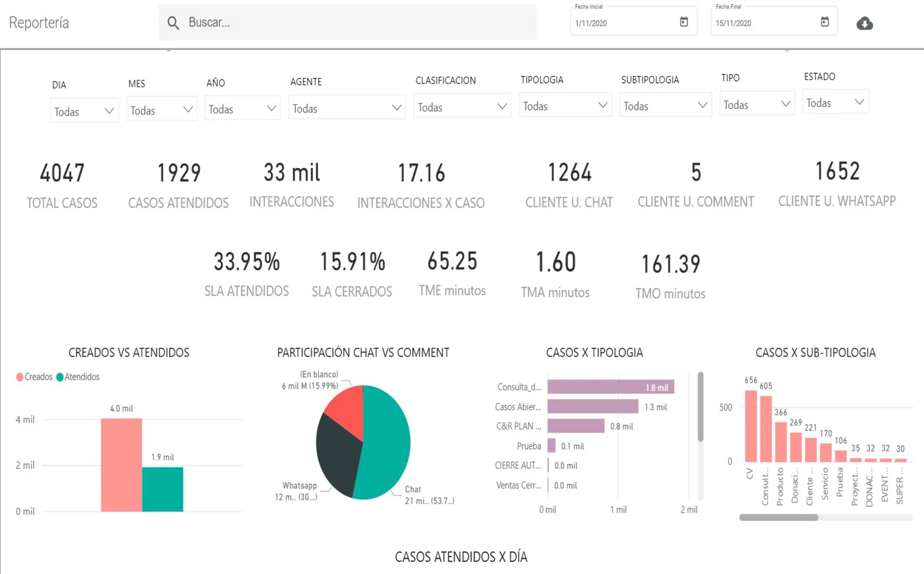The width and height of the screenshot is (924, 574).
Task: Select the Producto bar with 366
Action: click(781, 442)
